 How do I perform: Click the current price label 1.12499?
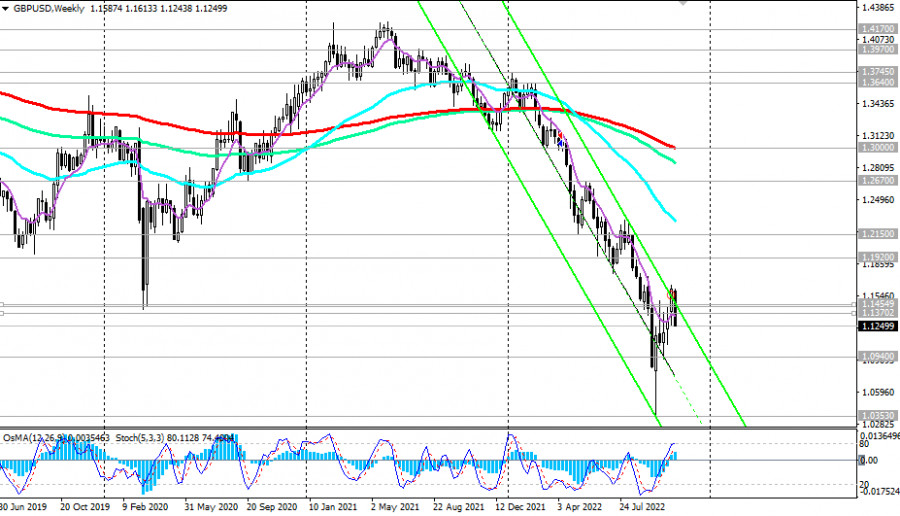pyautogui.click(x=876, y=325)
